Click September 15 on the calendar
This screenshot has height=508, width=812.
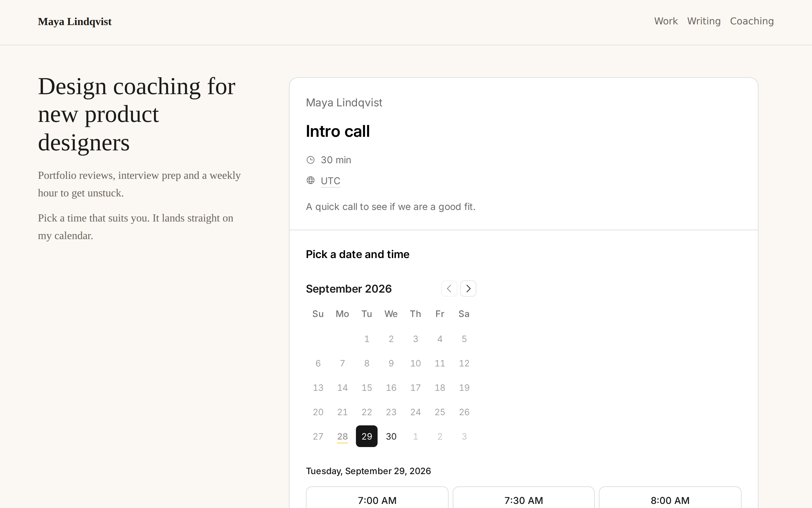(367, 387)
